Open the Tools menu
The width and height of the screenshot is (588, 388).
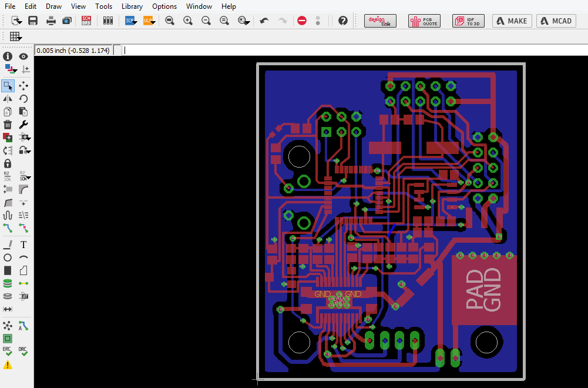click(x=103, y=6)
